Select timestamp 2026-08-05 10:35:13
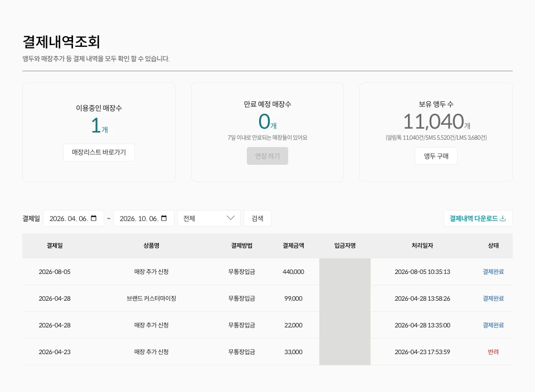The image size is (535, 392). click(x=422, y=272)
